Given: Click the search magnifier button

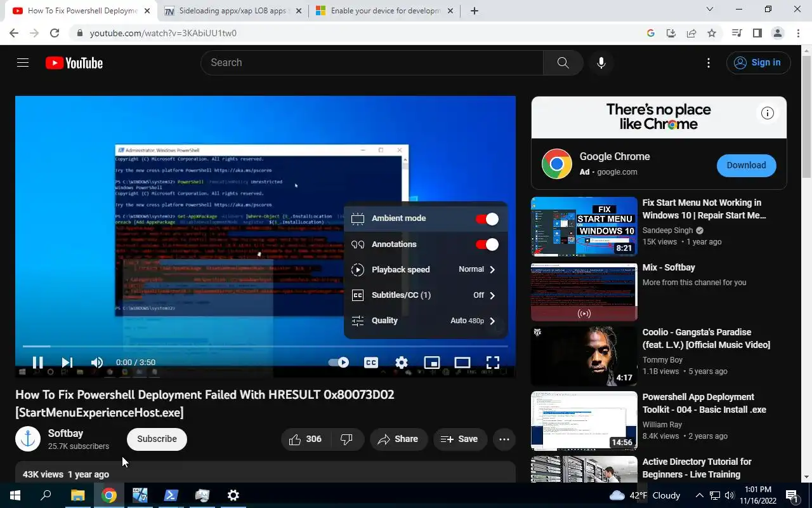Looking at the screenshot, I should click(563, 63).
